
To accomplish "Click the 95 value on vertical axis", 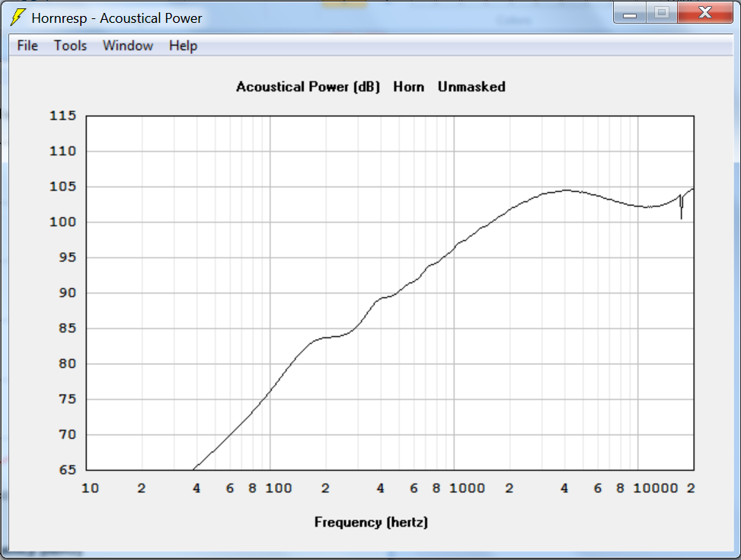I will click(x=67, y=258).
